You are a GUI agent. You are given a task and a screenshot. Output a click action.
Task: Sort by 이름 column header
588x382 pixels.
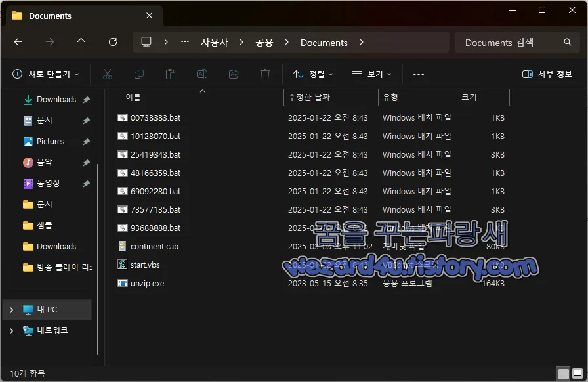pyautogui.click(x=133, y=98)
